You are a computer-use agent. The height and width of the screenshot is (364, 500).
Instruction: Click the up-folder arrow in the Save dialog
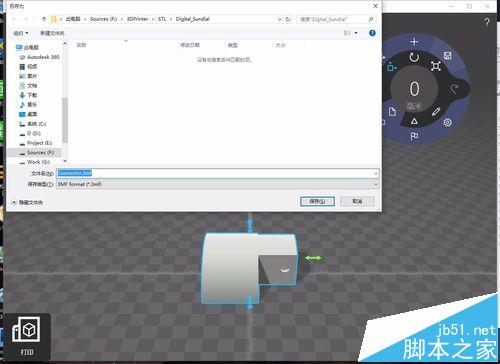(44, 19)
